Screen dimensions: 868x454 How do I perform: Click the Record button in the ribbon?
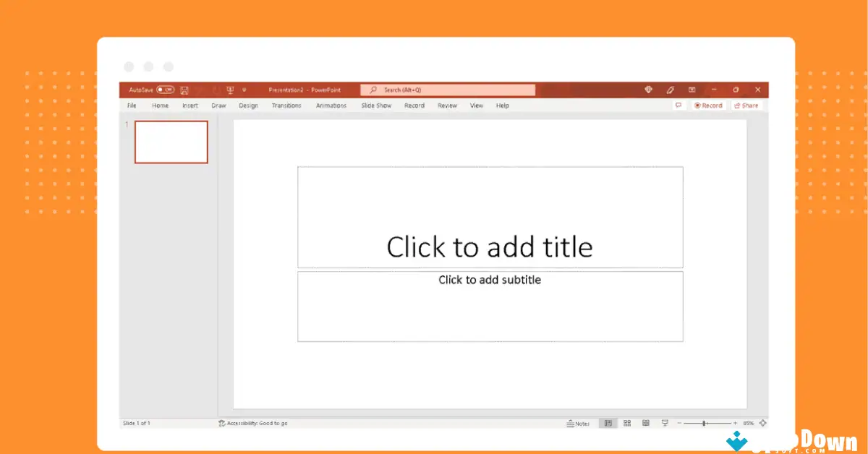(707, 106)
